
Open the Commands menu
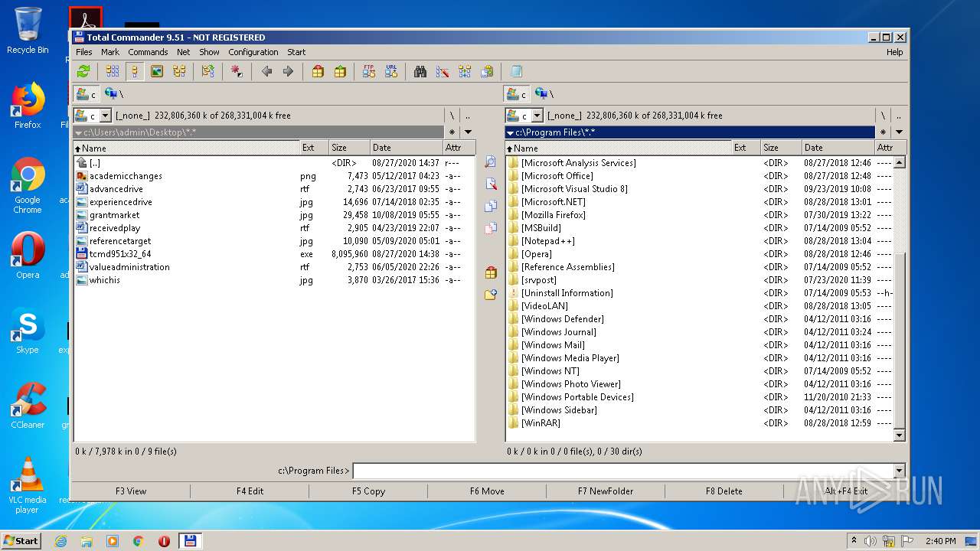(x=148, y=52)
